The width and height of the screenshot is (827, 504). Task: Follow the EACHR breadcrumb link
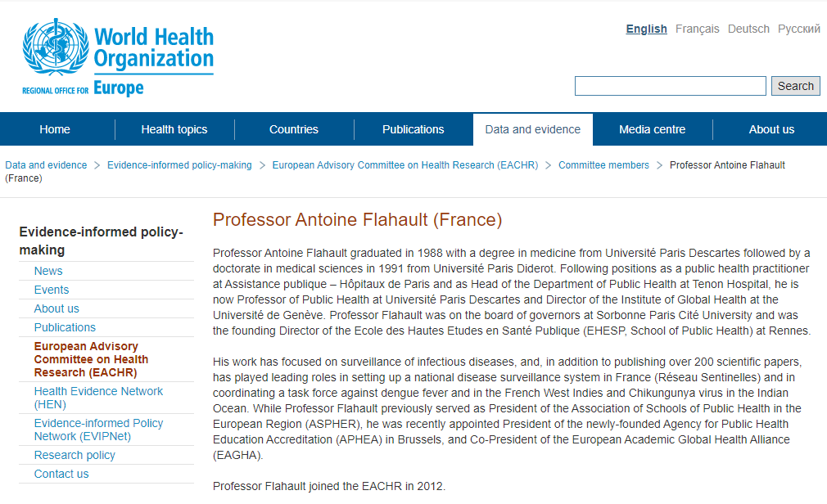[405, 165]
